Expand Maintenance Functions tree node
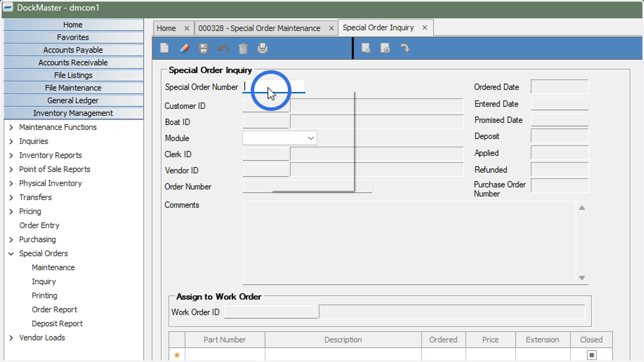644x362 pixels. pos(11,127)
